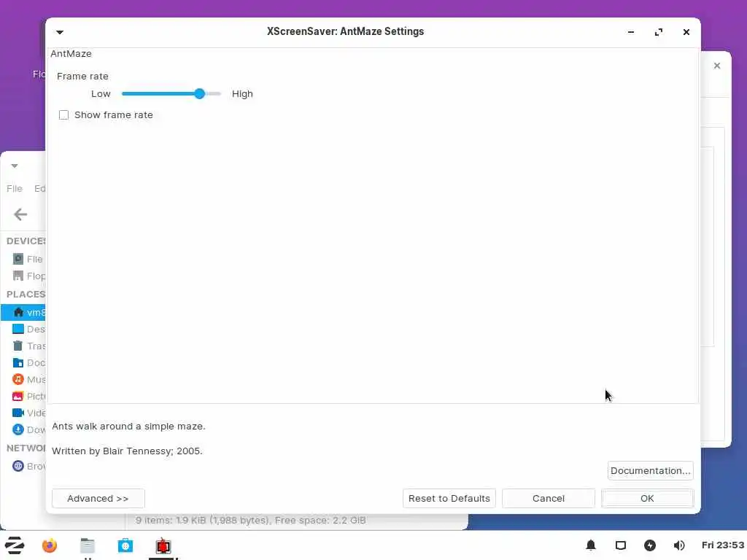747x560 pixels.
Task: Select the home folder icon in Places
Action: coord(18,312)
